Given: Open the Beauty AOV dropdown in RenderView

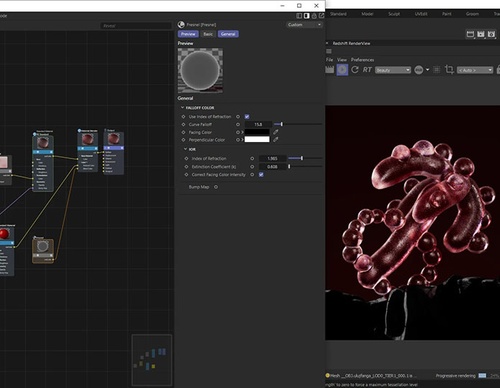Looking at the screenshot, I should pyautogui.click(x=393, y=70).
